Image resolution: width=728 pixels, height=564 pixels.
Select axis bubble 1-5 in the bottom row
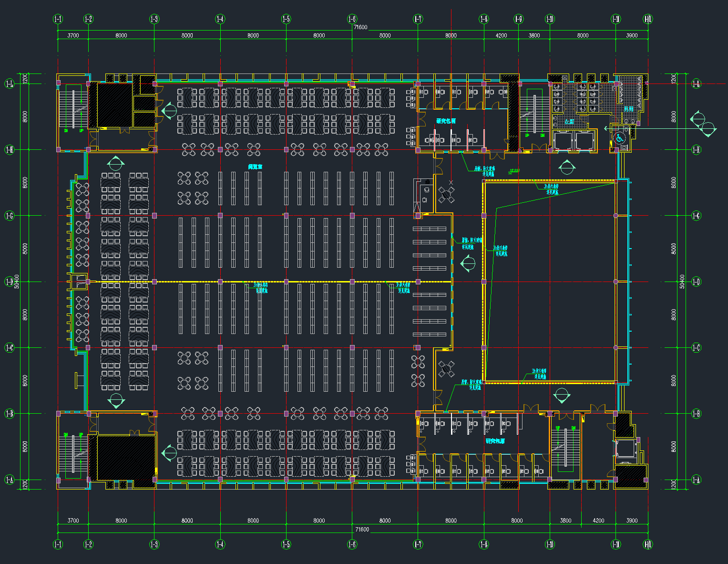pos(286,544)
